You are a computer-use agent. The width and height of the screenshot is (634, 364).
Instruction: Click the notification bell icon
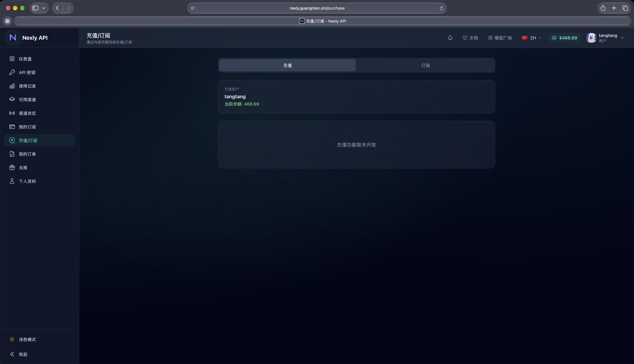point(450,38)
